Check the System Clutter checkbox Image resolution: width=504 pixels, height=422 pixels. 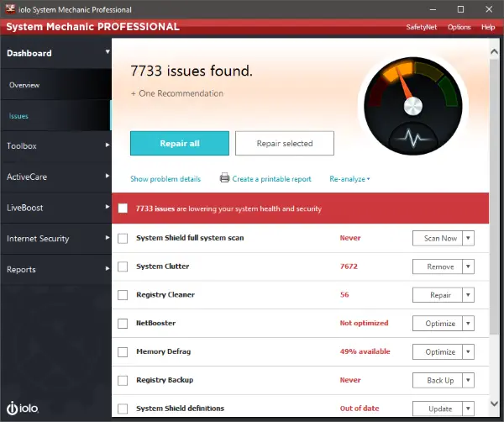tap(123, 266)
